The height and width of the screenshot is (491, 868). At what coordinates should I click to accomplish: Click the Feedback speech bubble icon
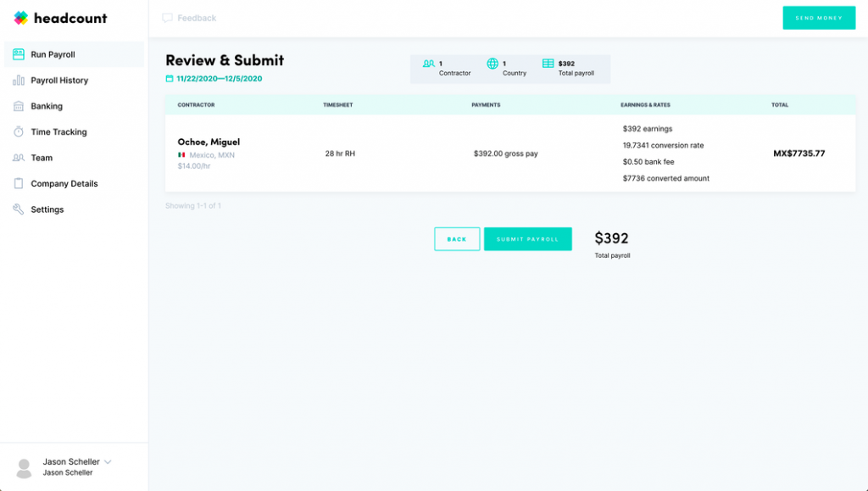(x=167, y=17)
